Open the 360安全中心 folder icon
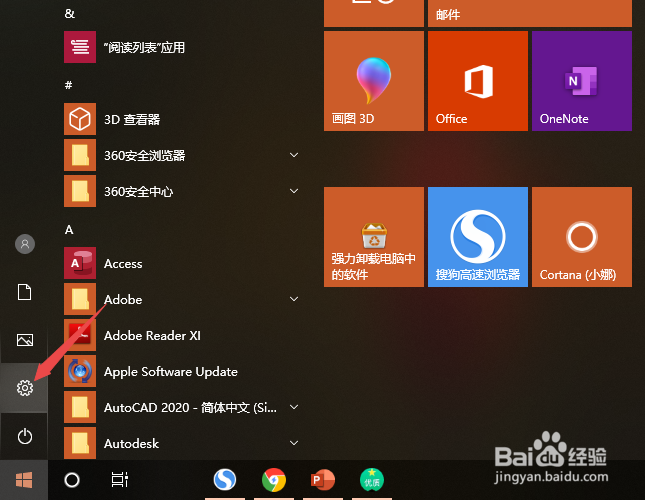 tap(80, 191)
